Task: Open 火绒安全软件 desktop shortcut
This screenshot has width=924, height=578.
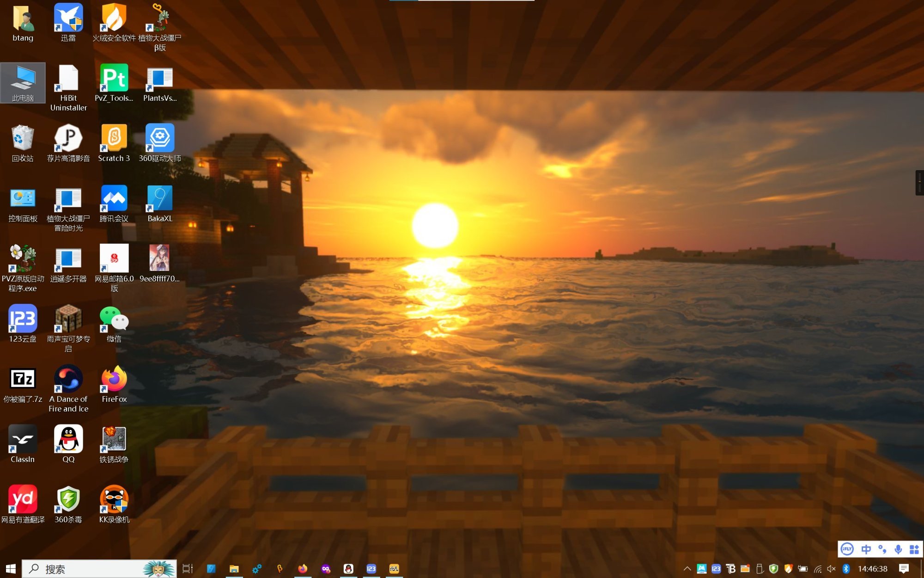Action: [x=114, y=23]
